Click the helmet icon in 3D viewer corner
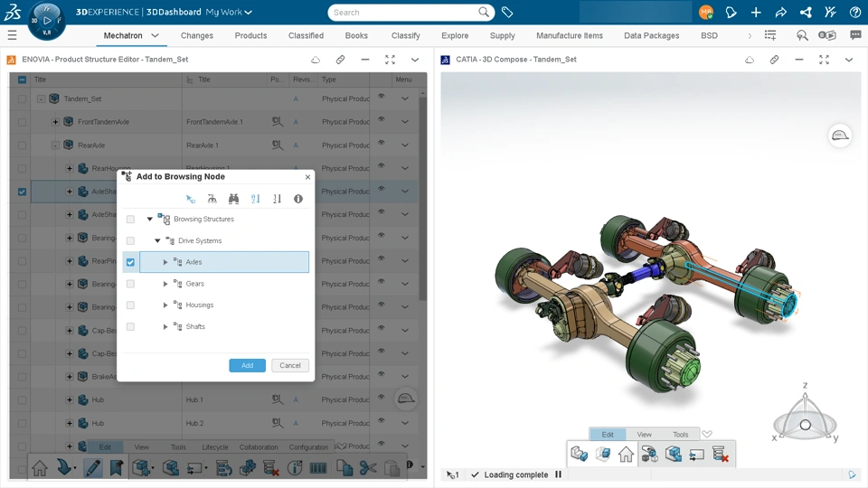 pyautogui.click(x=840, y=136)
